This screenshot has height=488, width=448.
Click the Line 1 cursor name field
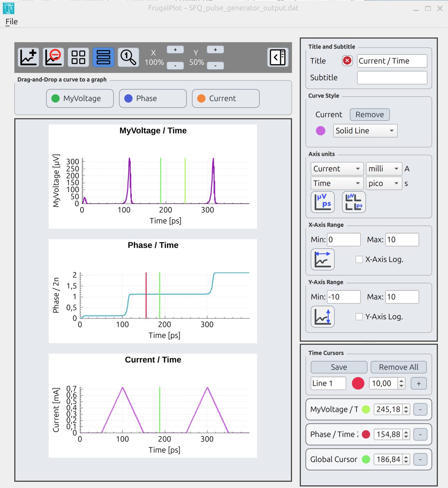tap(328, 383)
